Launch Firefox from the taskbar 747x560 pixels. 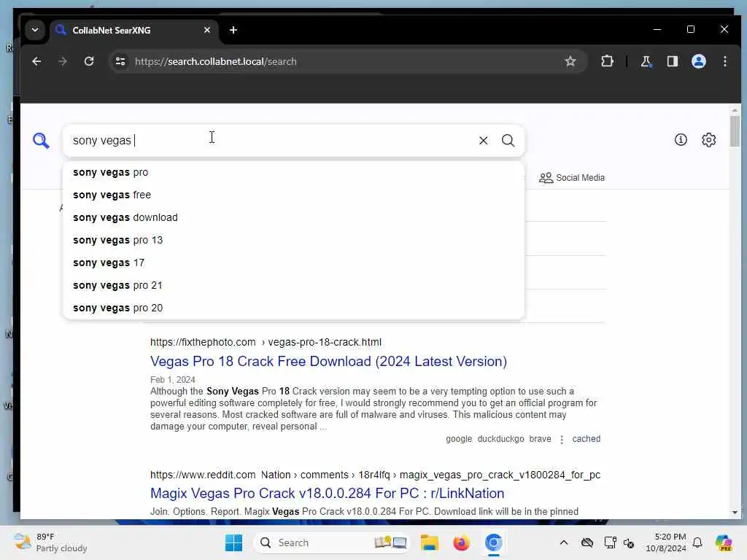coord(461,542)
